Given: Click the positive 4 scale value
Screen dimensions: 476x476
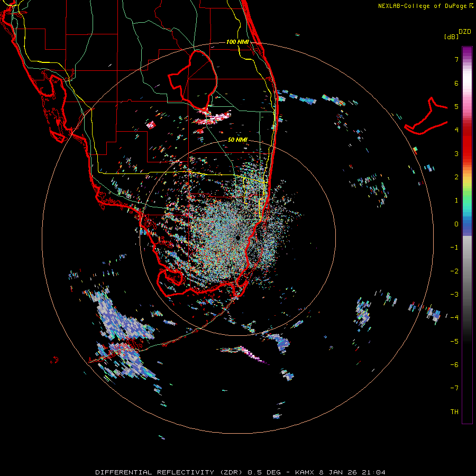Looking at the screenshot, I should click(x=456, y=130).
